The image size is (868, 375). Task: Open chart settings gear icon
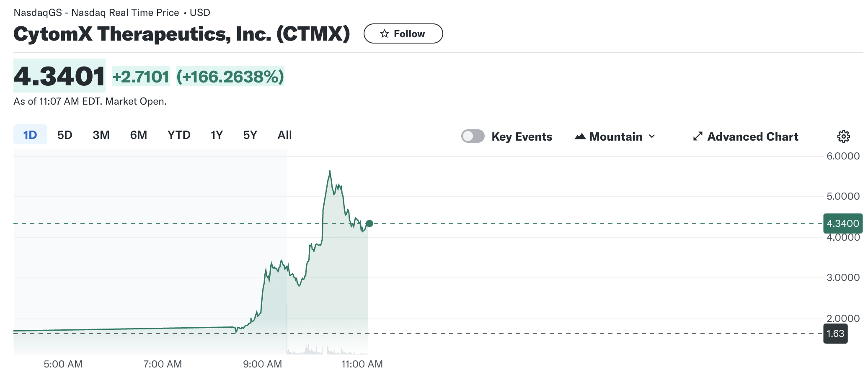point(843,136)
